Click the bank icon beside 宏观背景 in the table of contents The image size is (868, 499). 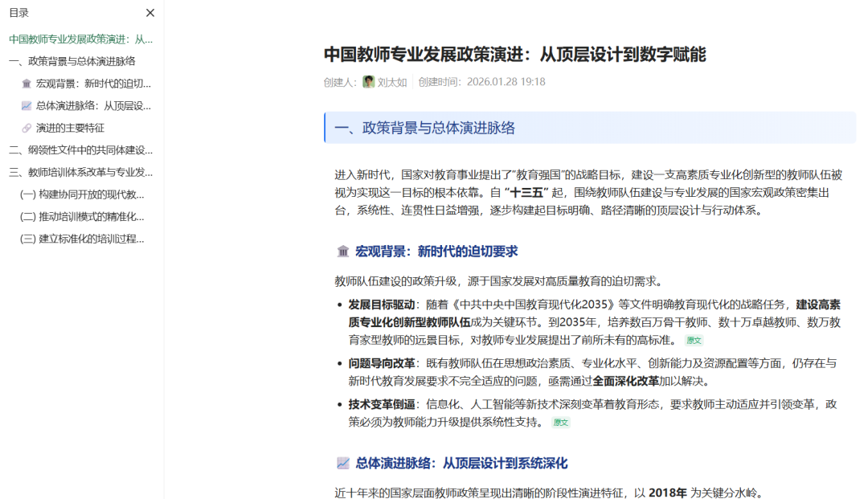(x=27, y=83)
